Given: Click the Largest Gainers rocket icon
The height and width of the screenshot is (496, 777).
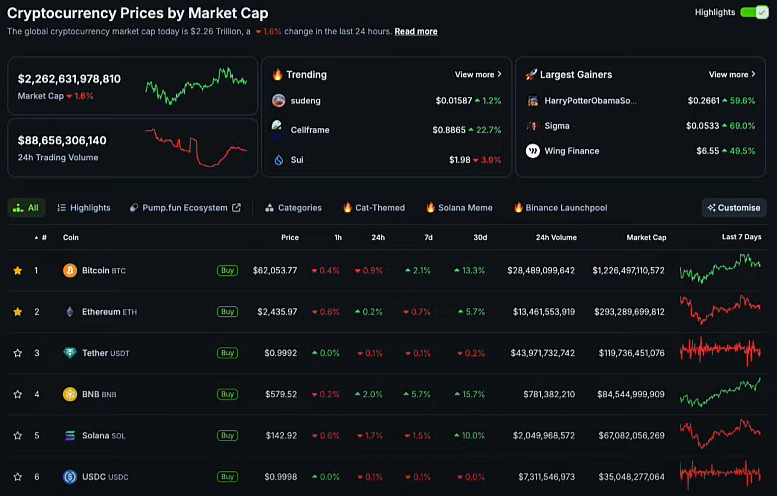Looking at the screenshot, I should click(x=531, y=74).
